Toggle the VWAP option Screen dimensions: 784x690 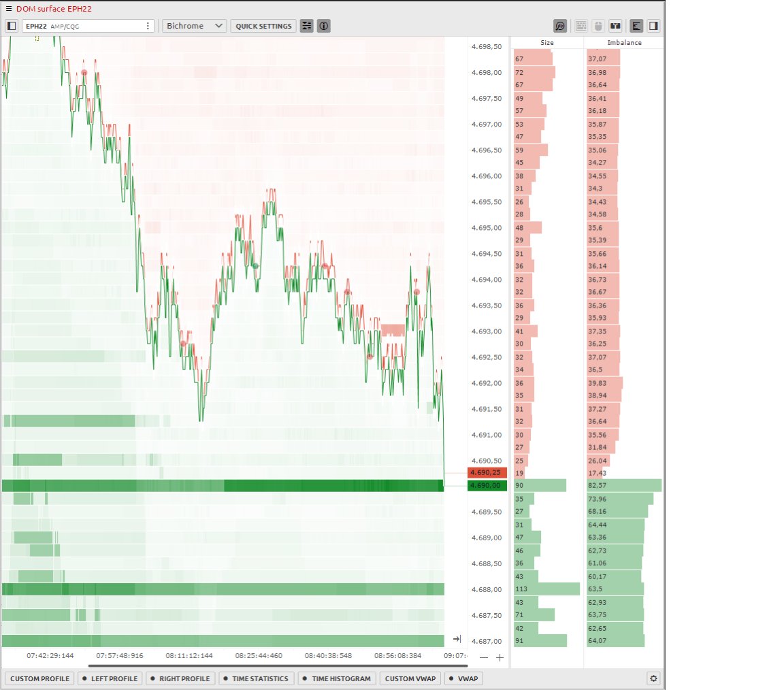(464, 678)
